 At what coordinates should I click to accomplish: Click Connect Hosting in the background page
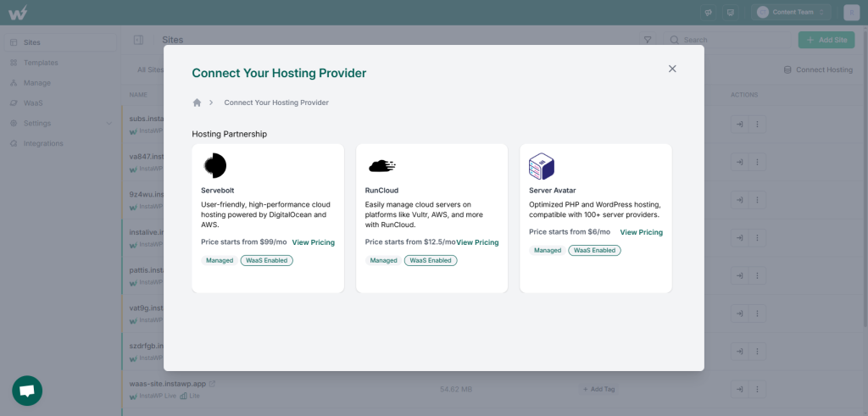818,69
